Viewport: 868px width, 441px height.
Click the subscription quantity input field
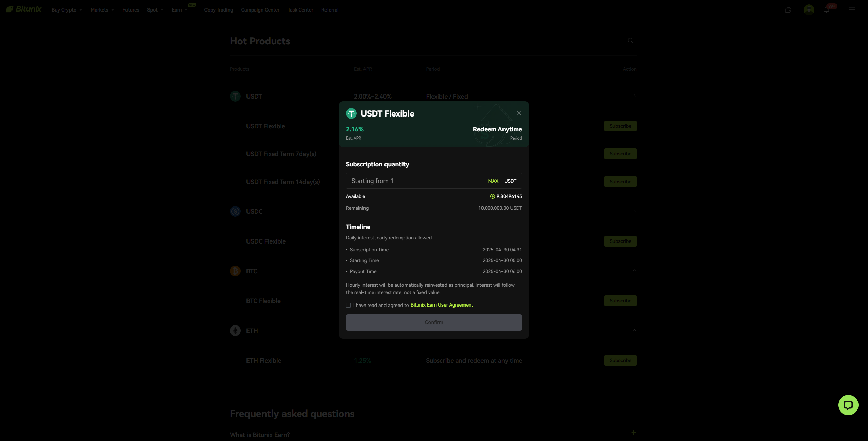[407, 181]
